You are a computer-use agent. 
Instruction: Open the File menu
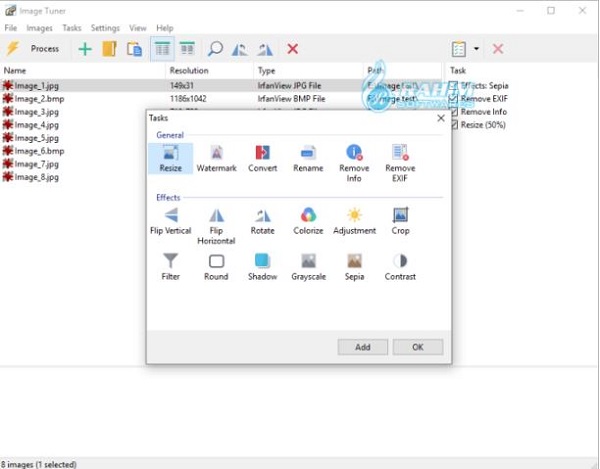[x=10, y=28]
